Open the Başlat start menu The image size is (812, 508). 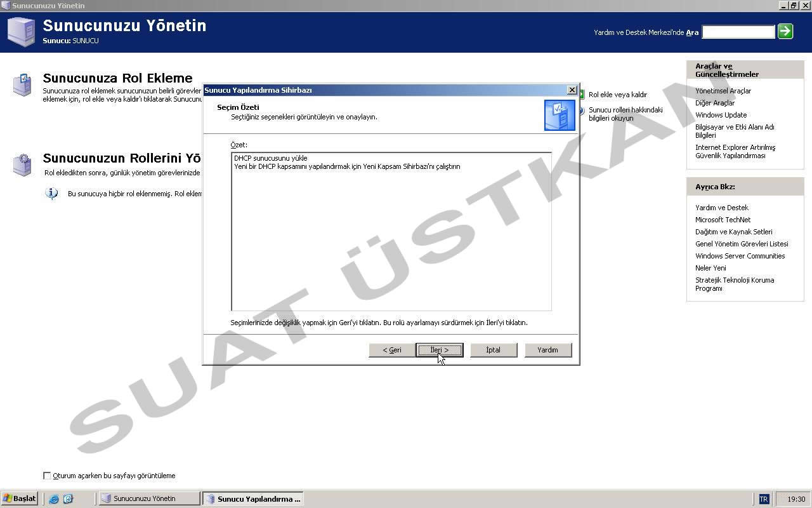tap(20, 498)
